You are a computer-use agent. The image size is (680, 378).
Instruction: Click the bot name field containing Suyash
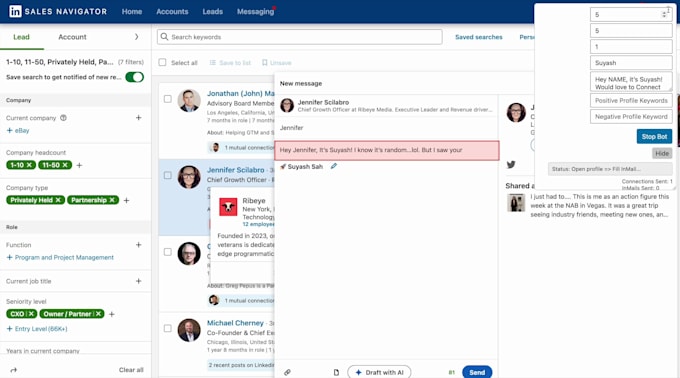[631, 63]
